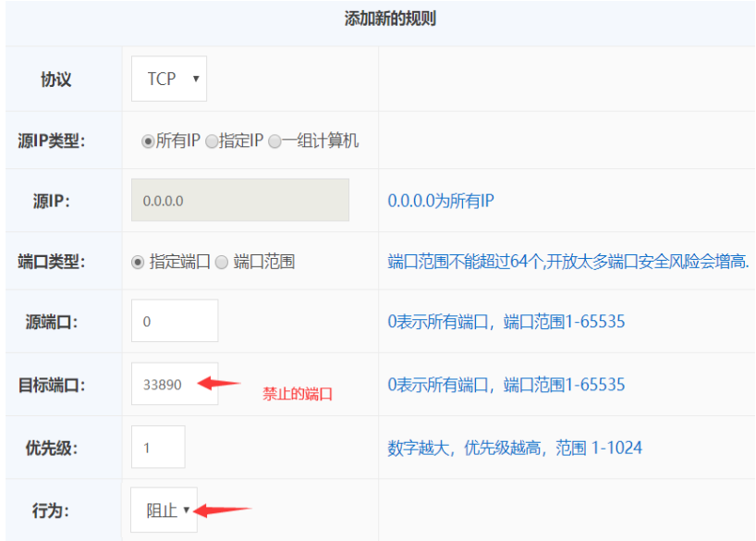Click the hint text 0.0.0.0为所有IP
Viewport: 756px width, 541px height.
(441, 201)
